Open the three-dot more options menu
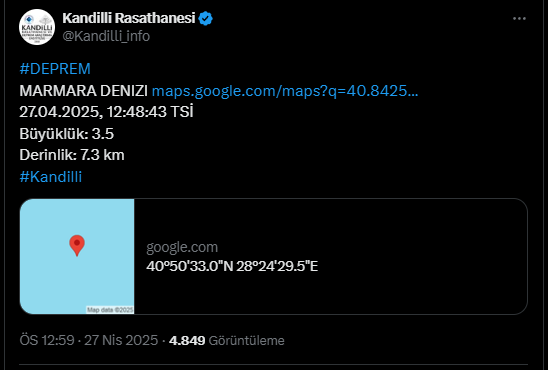The height and width of the screenshot is (370, 548). pyautogui.click(x=519, y=19)
